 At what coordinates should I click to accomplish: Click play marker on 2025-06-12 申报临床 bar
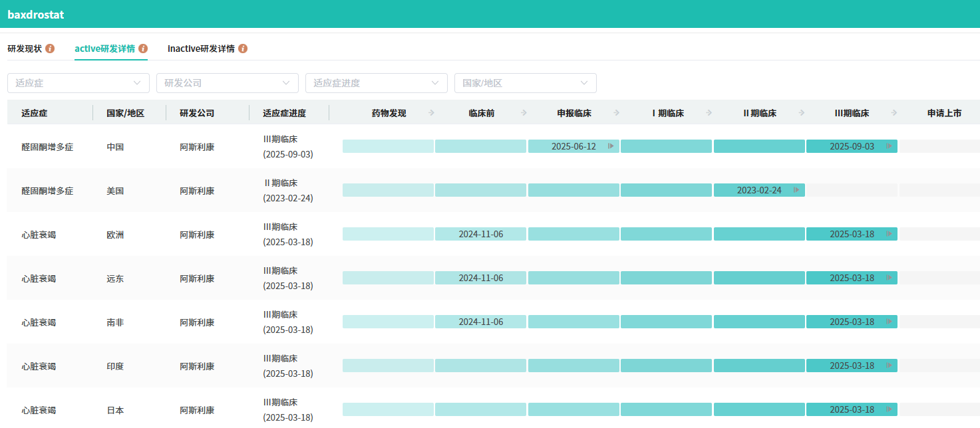pos(611,146)
